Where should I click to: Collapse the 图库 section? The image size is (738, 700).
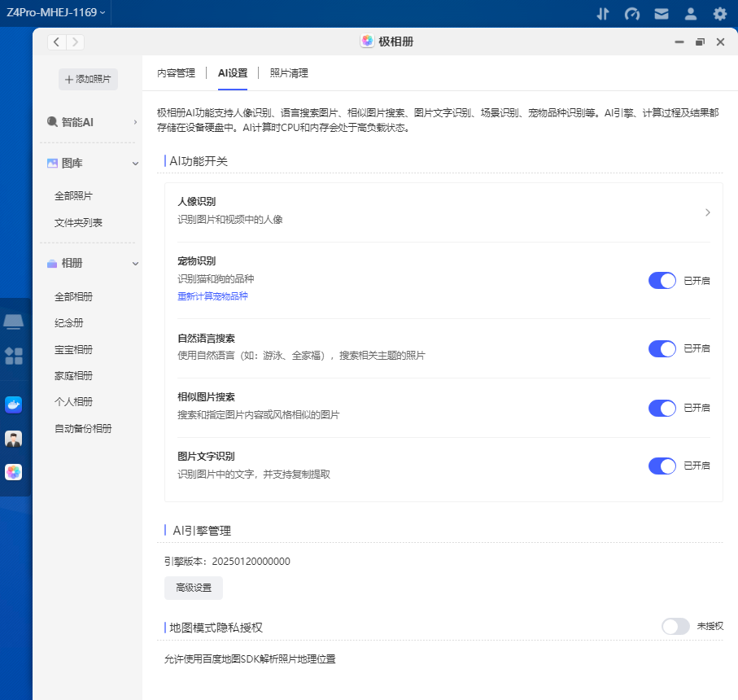(x=135, y=163)
